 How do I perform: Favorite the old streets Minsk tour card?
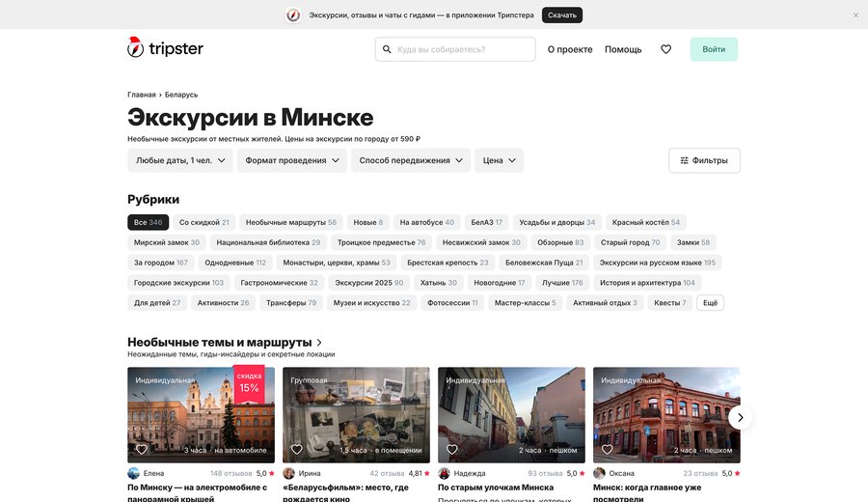point(451,449)
